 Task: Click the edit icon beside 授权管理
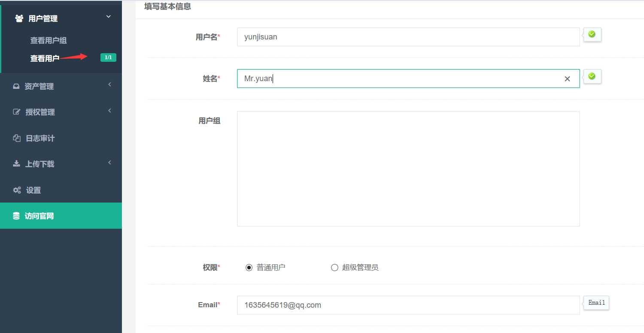point(17,112)
